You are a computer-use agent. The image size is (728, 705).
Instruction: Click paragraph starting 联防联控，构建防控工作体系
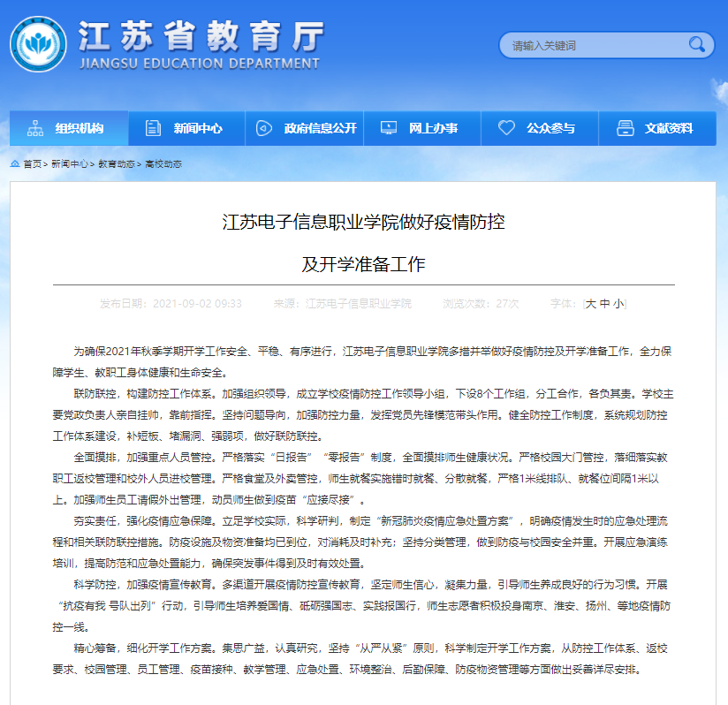click(x=363, y=415)
